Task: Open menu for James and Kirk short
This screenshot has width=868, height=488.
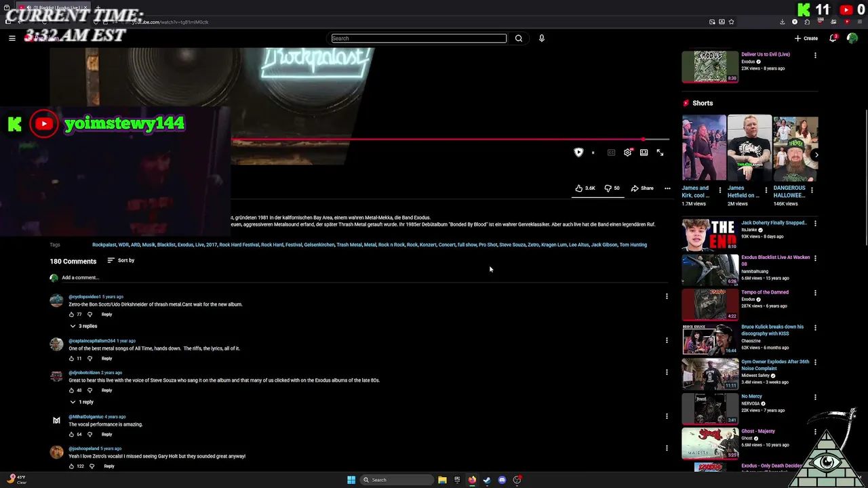Action: pos(720,190)
